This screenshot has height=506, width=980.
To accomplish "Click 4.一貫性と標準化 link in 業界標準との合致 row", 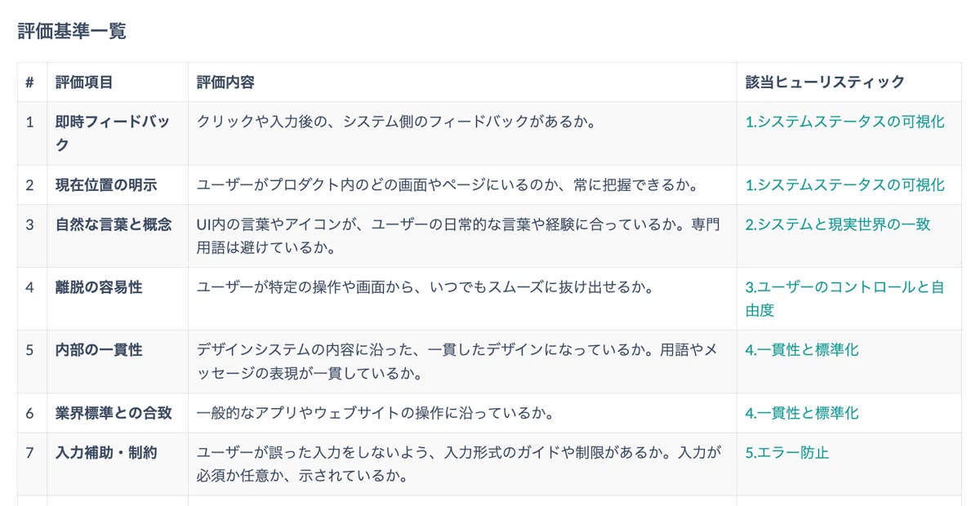I will [x=802, y=414].
